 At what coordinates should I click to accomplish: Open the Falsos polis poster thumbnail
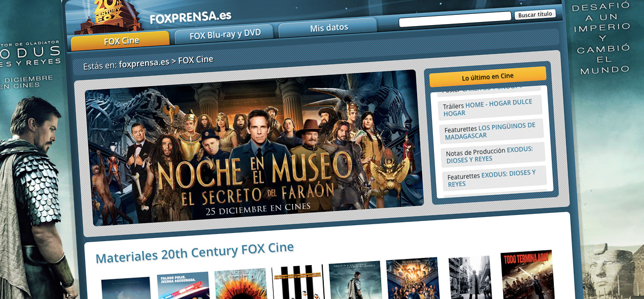pyautogui.click(x=183, y=286)
